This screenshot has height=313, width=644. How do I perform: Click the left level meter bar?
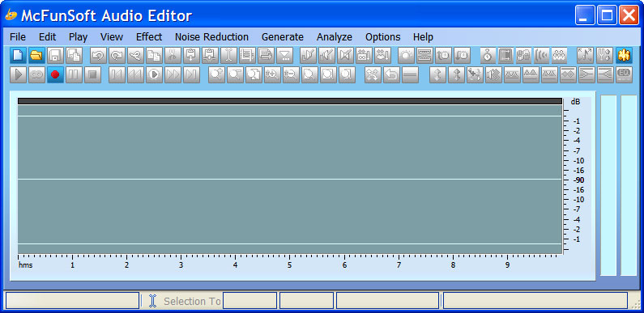pyautogui.click(x=608, y=185)
